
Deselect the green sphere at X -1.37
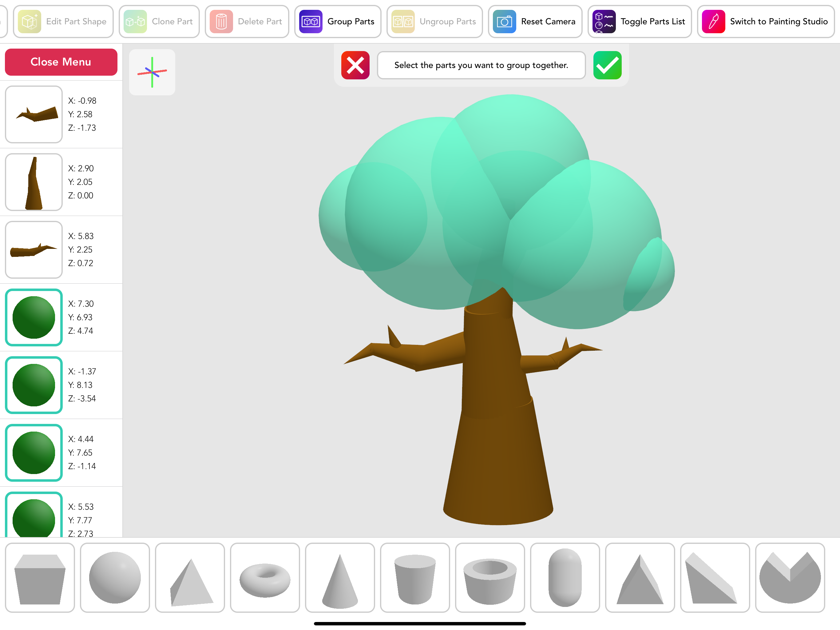click(x=34, y=385)
